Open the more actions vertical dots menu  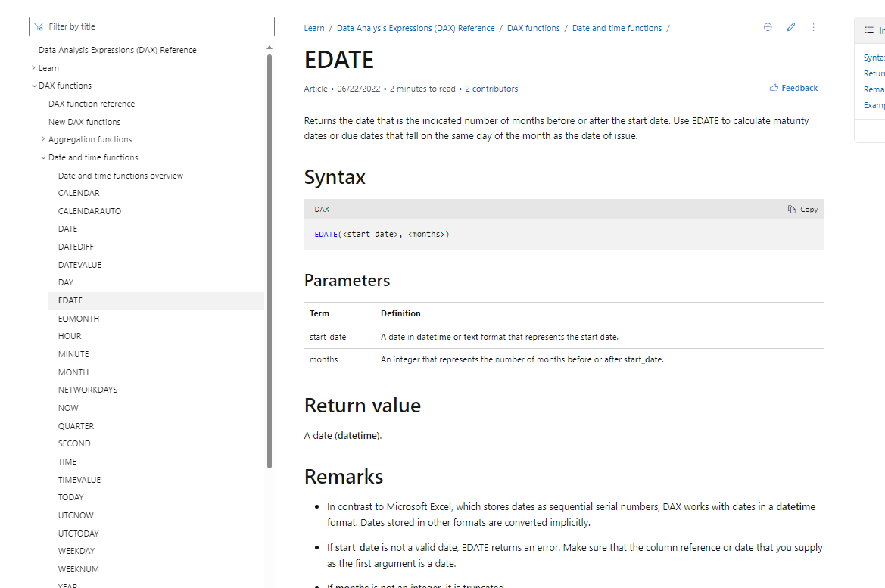pyautogui.click(x=813, y=27)
